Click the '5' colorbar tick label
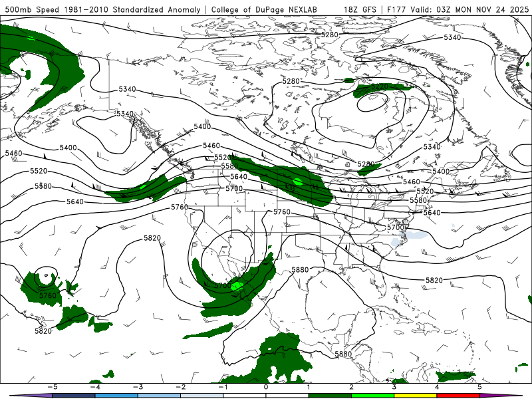 click(479, 387)
